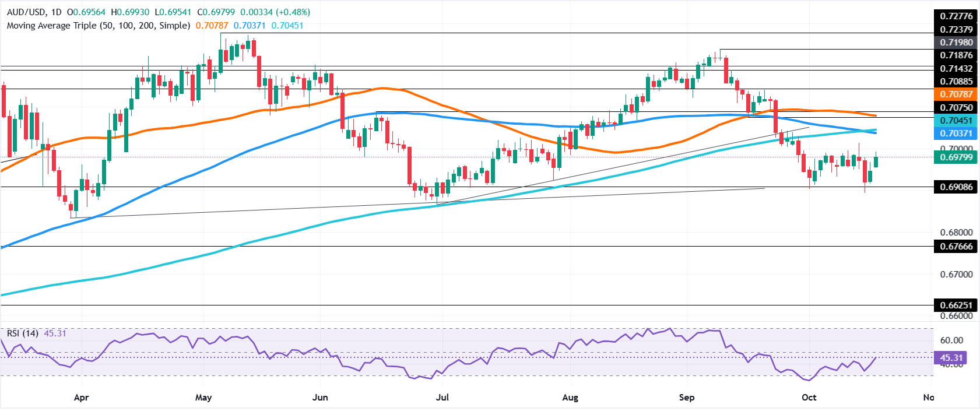Click the 0.70885 price label on axis
Viewport: 980px width, 411px height.
(956, 82)
